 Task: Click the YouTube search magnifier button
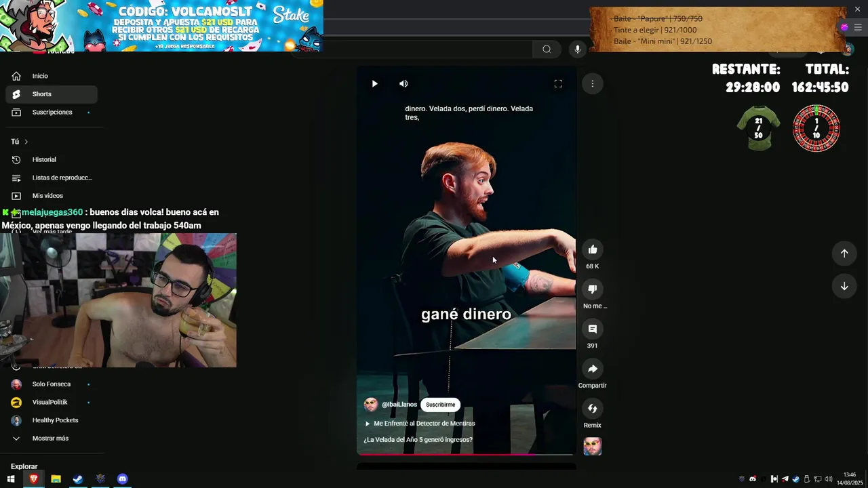tap(547, 49)
